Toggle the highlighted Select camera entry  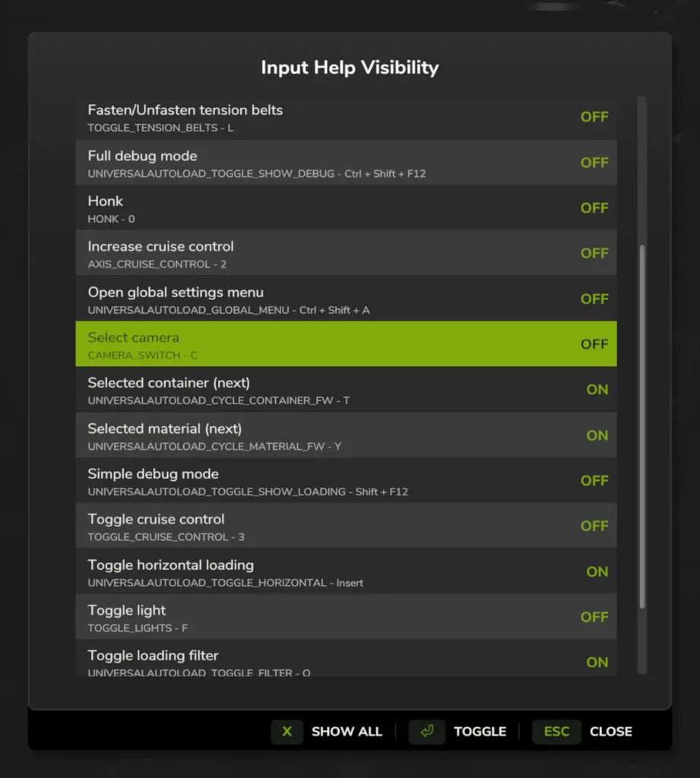(346, 343)
